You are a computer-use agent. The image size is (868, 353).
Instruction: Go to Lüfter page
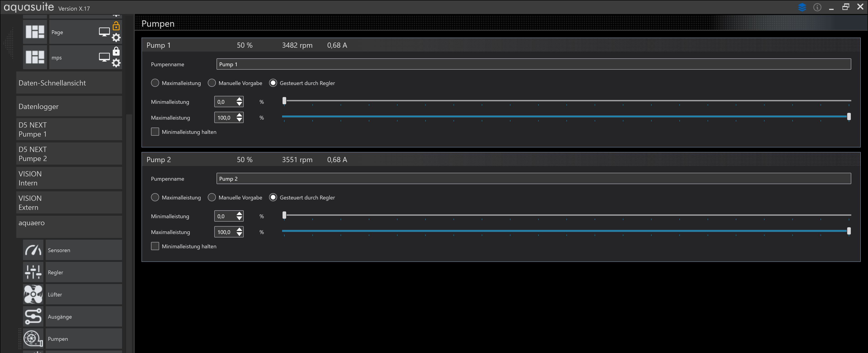pos(84,294)
